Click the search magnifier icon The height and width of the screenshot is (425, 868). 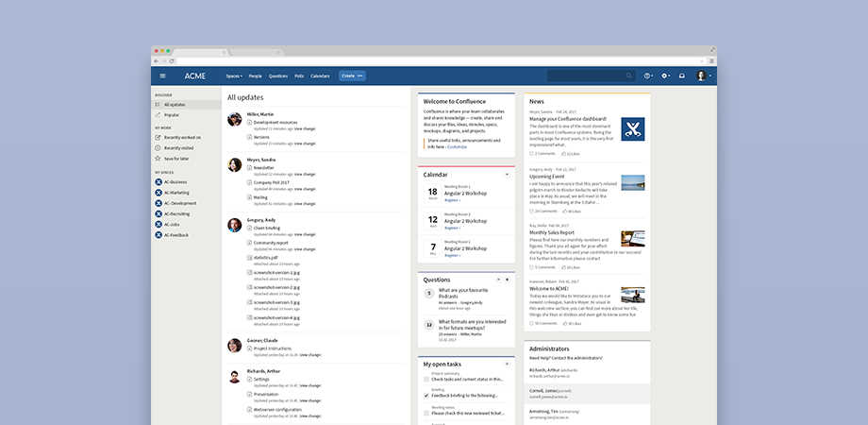[629, 76]
